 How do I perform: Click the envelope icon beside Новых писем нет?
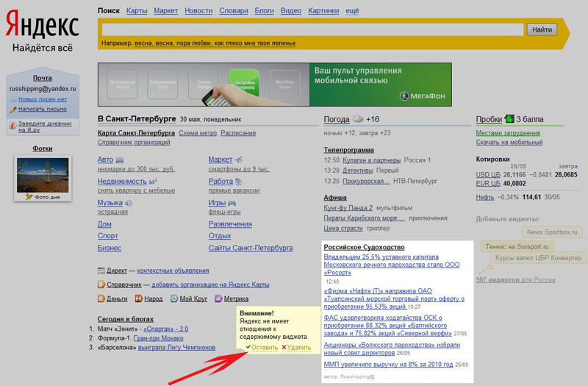coord(13,99)
